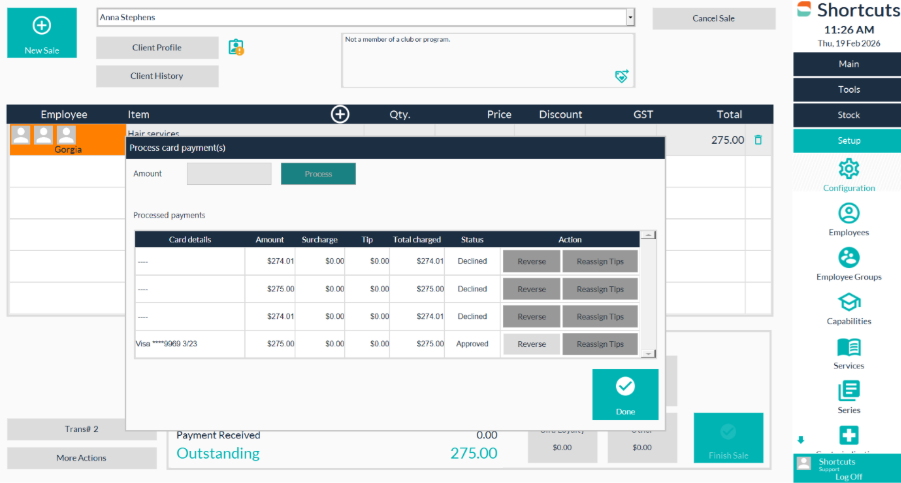The image size is (901, 483).
Task: Open the Employees icon in sidebar
Action: click(x=848, y=213)
